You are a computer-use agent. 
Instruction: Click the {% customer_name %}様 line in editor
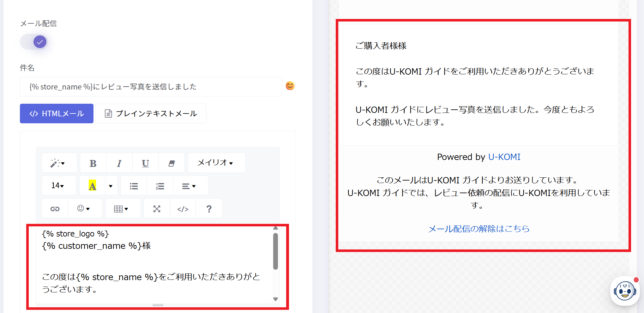click(96, 246)
